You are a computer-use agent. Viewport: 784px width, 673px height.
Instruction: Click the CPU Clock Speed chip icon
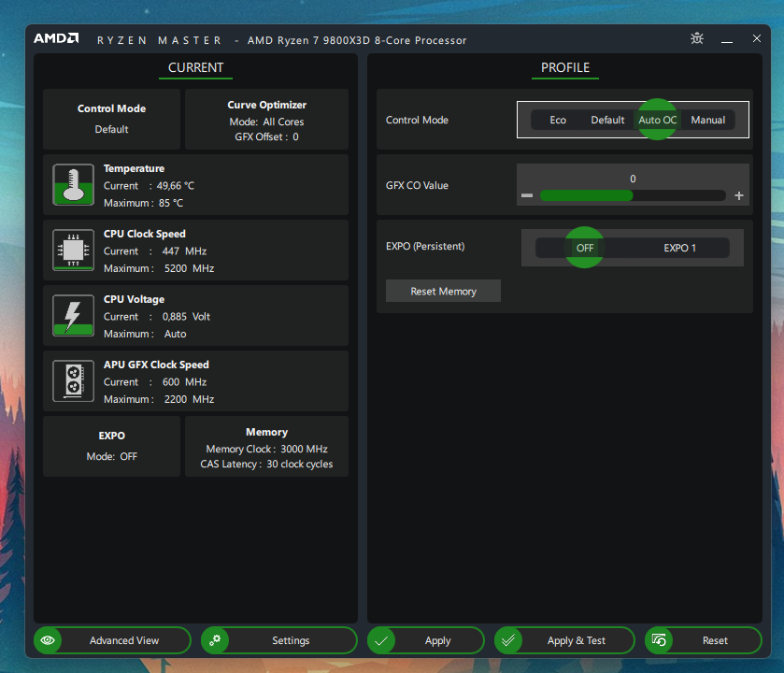(73, 251)
